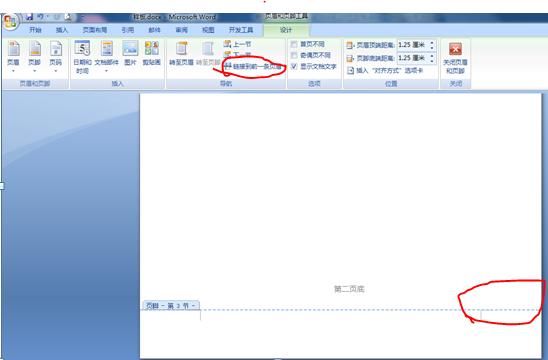Click the greyed 转至页脚 button
Screen dimensions: 548x360
tap(208, 53)
